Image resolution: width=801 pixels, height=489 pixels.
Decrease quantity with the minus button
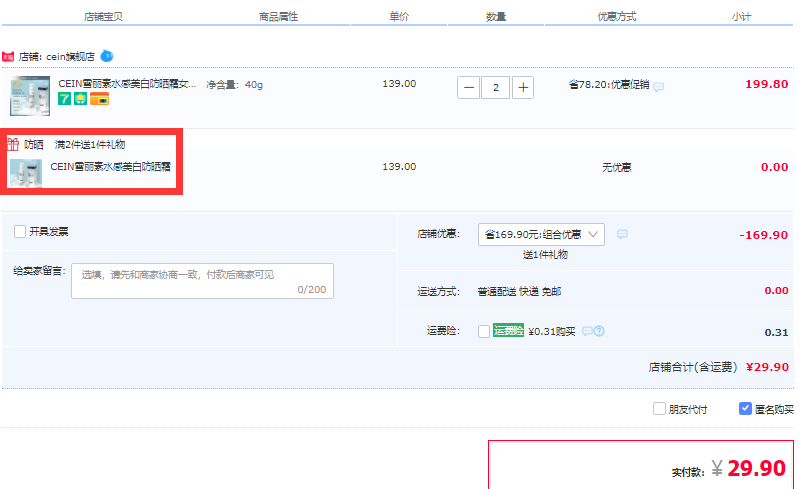click(468, 87)
